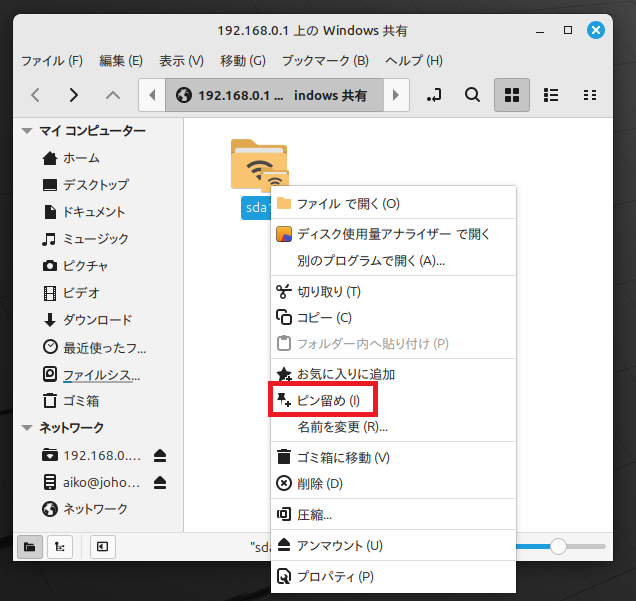This screenshot has height=601, width=636.
Task: Choose プロパティ in context menu
Action: (335, 576)
